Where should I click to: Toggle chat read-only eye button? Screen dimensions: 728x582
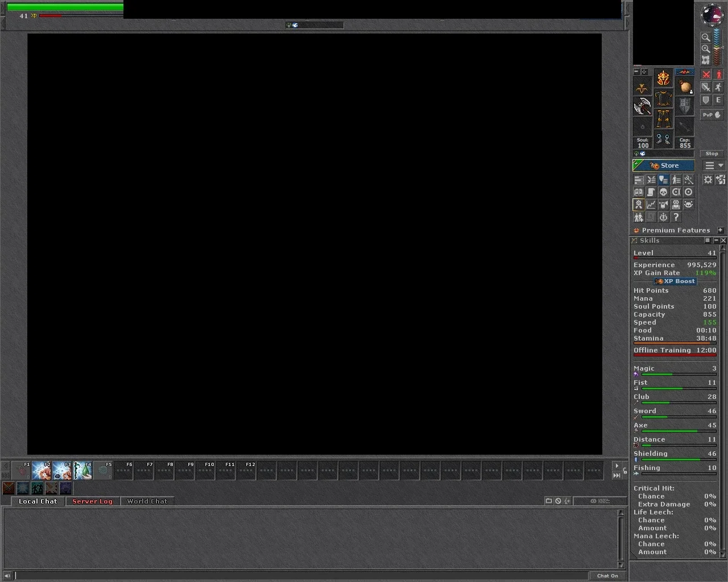[601, 501]
